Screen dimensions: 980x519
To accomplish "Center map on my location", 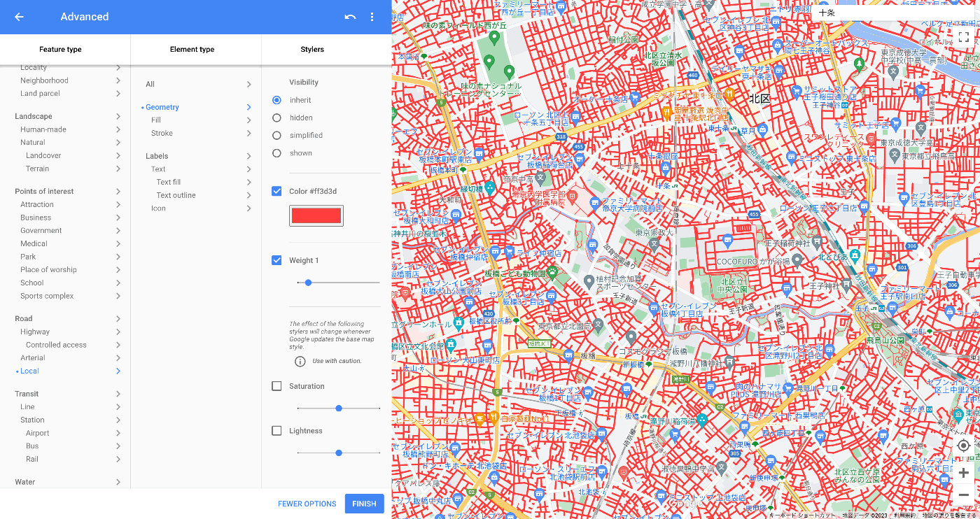I will coord(964,446).
